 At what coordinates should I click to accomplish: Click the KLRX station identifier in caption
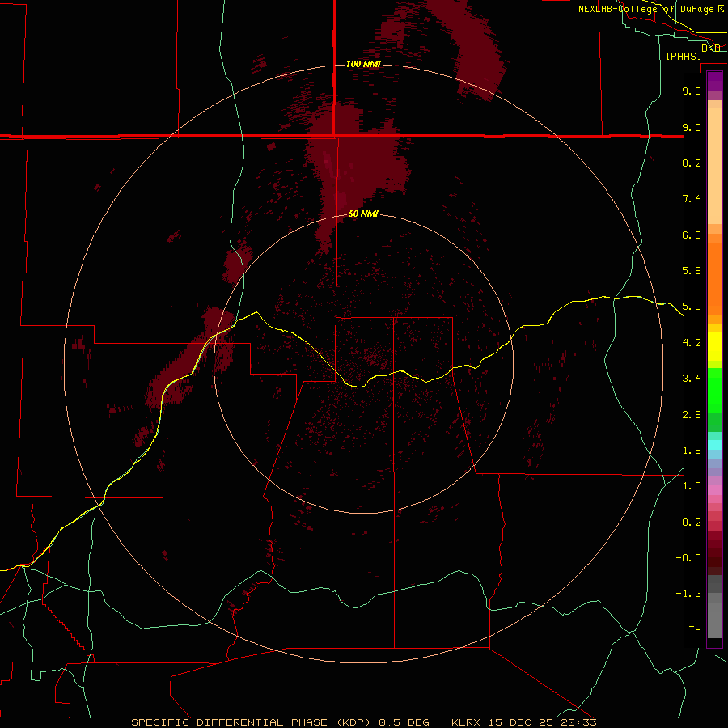[467, 722]
